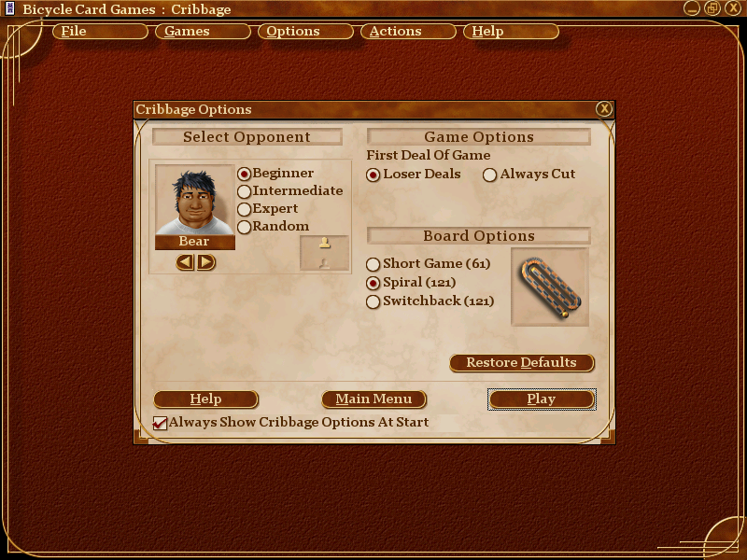Screen dimensions: 747x560
Task: Click the spiral cribbage board preview
Action: click(x=550, y=287)
